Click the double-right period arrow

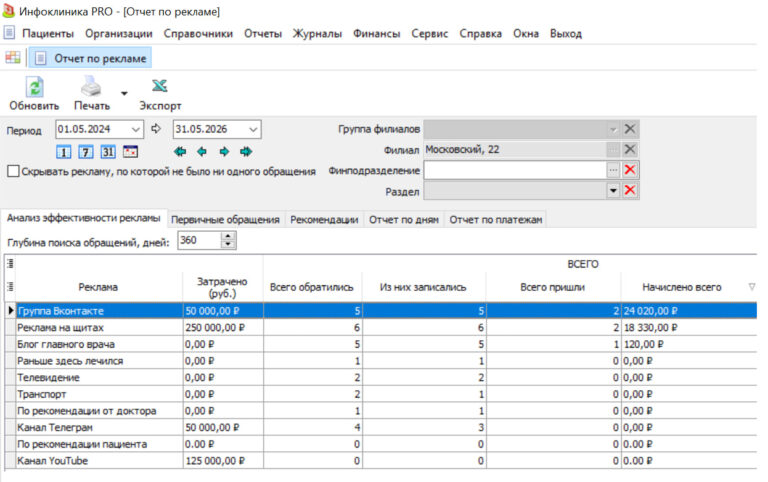(246, 152)
